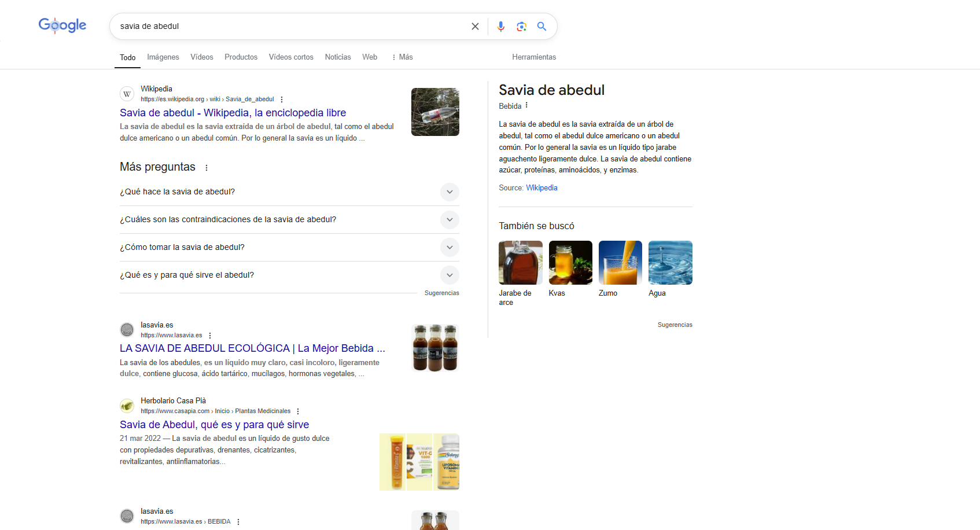The height and width of the screenshot is (530, 980).
Task: Click Sugerencias below the knowledge panel
Action: 675,325
